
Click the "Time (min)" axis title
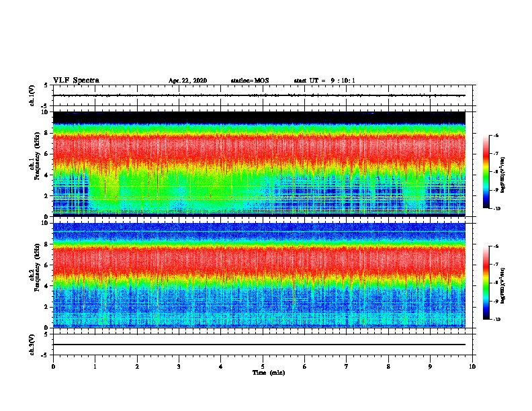[269, 373]
